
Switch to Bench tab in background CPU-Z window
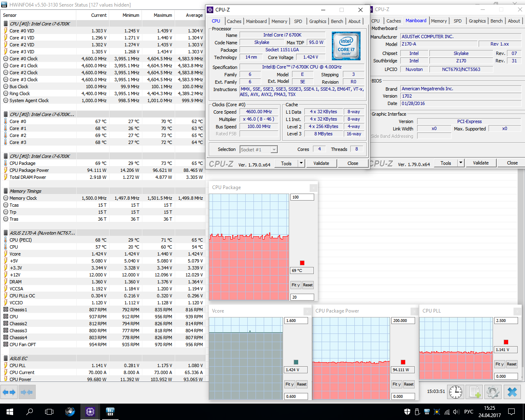point(497,21)
